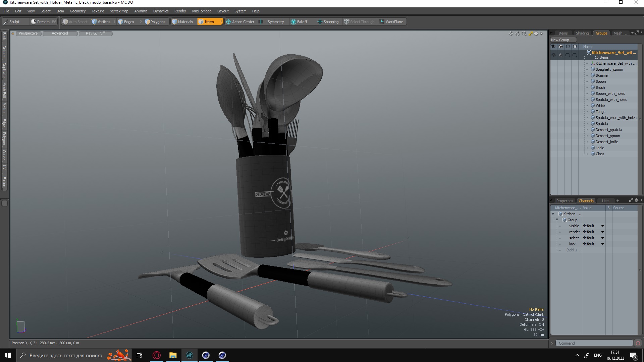Toggle Select Through option
The height and width of the screenshot is (362, 644).
click(359, 22)
